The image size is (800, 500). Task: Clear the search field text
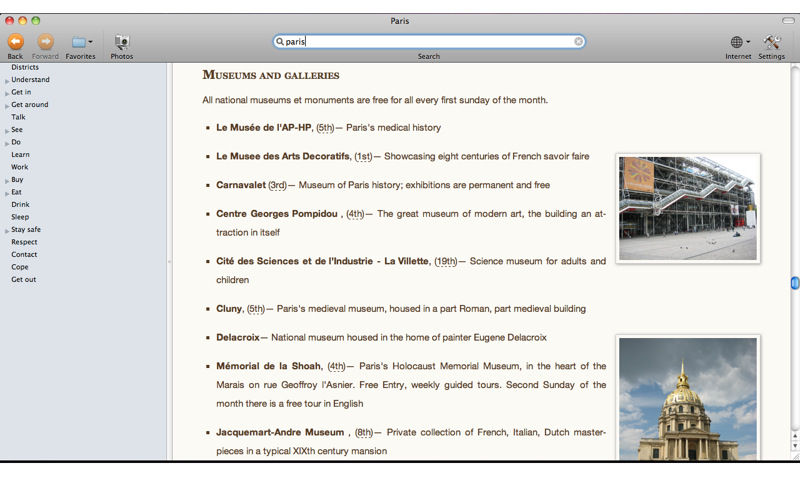click(x=578, y=41)
